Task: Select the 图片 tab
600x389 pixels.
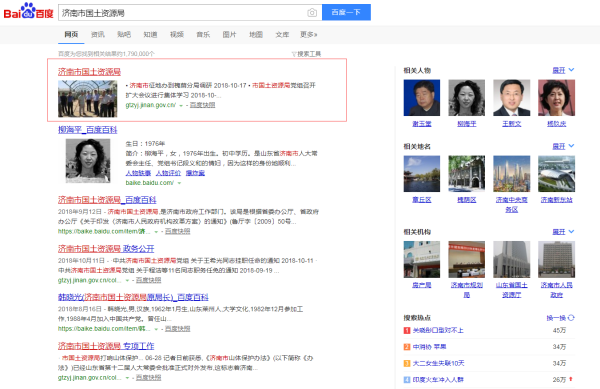Action: tap(230, 34)
